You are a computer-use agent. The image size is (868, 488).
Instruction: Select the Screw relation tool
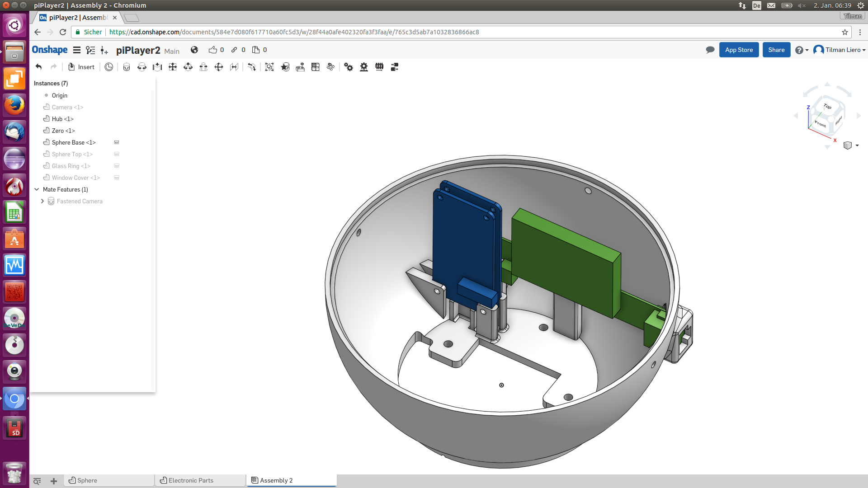(x=379, y=67)
